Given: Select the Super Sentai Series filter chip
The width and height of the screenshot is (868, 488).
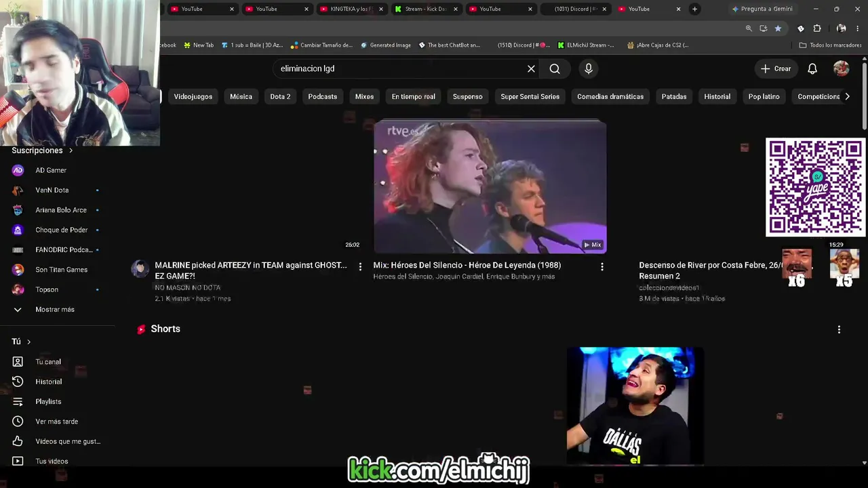Looking at the screenshot, I should pos(530,96).
